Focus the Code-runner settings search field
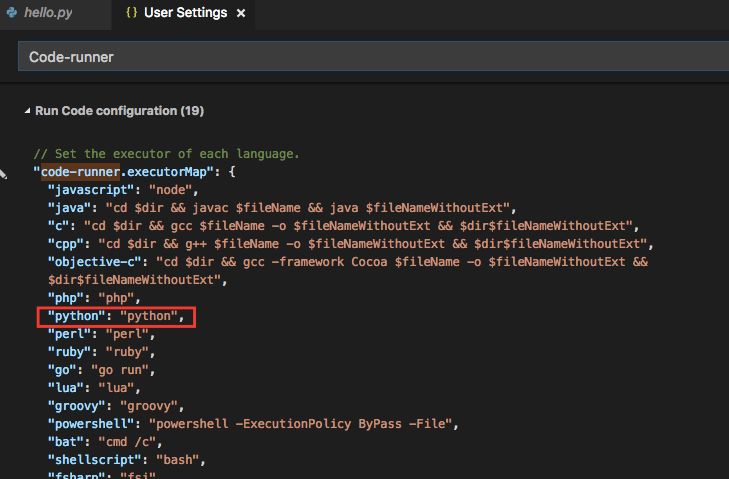Viewport: 729px width, 479px height. click(373, 57)
